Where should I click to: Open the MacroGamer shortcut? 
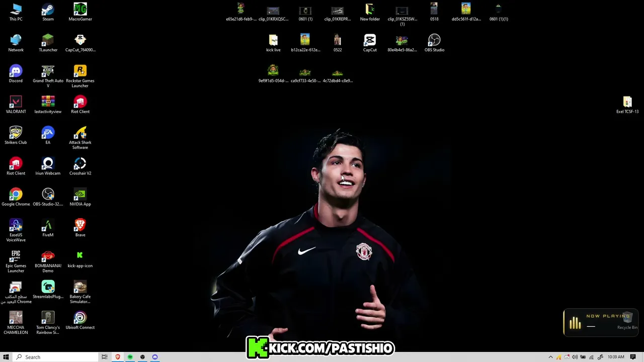pos(80,12)
